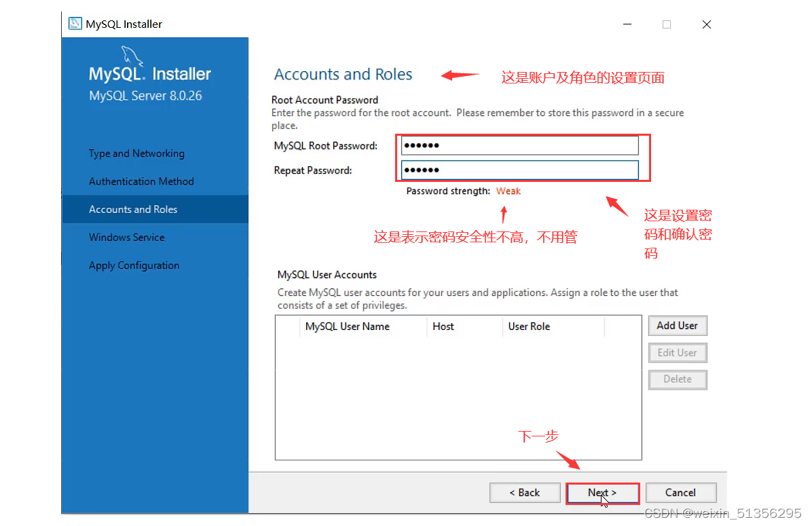Click the Weak password strength indicator
This screenshot has height=526, width=812.
509,191
